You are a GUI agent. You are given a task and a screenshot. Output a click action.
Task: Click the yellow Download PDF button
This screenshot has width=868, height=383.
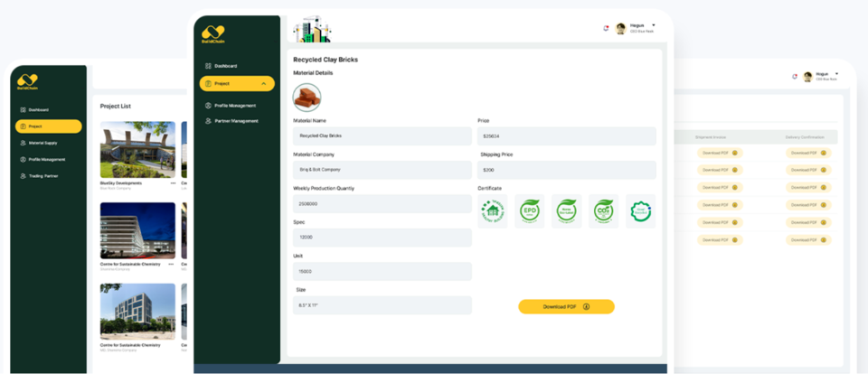pyautogui.click(x=566, y=307)
